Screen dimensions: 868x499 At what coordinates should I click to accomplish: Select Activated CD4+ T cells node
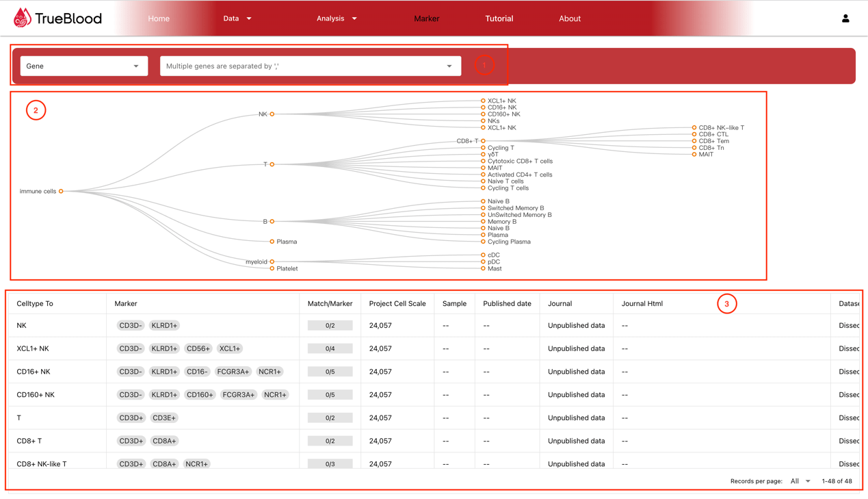(x=520, y=175)
